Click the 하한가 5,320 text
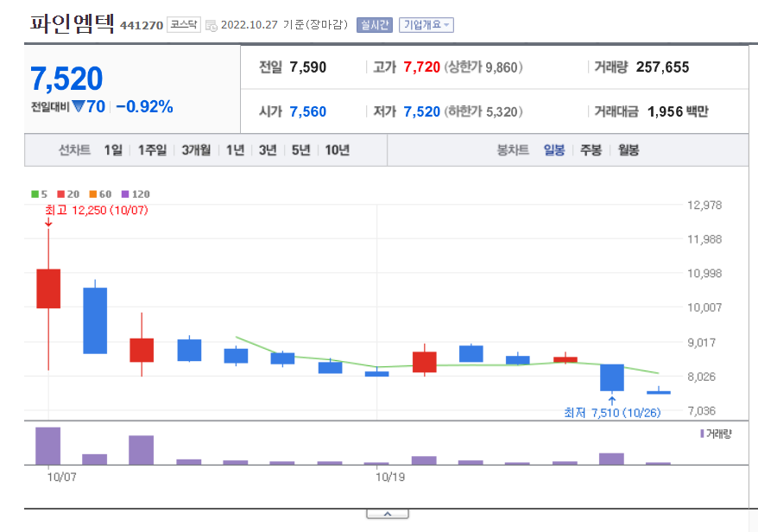 [x=483, y=111]
